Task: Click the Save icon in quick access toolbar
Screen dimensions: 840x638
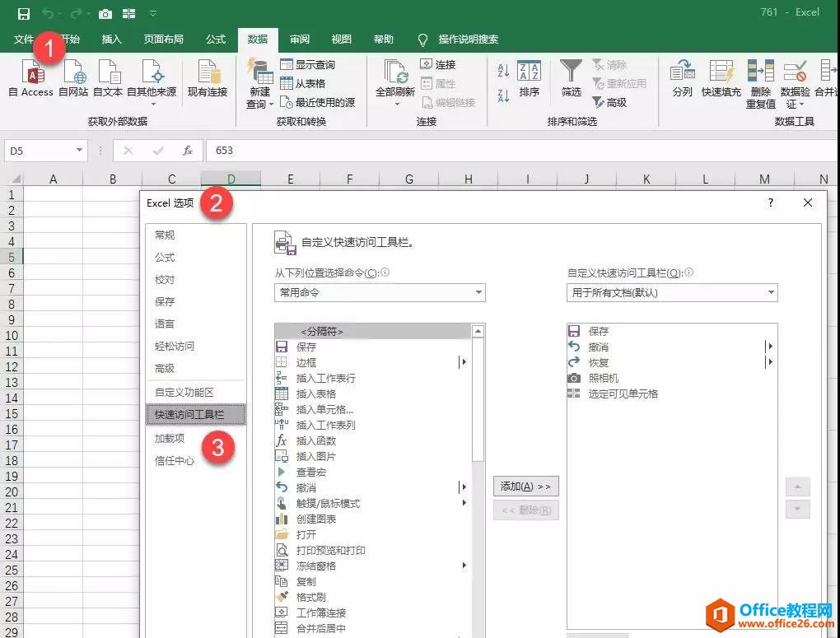Action: tap(23, 13)
